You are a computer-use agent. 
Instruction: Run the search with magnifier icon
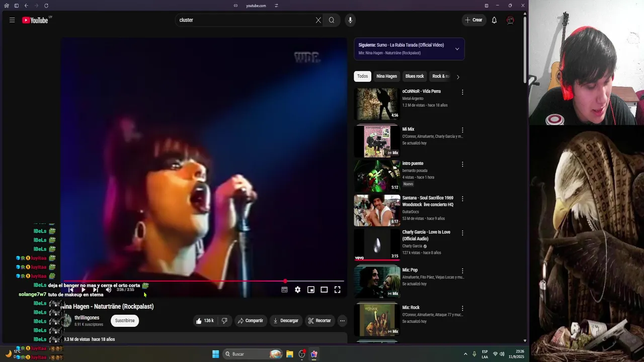pos(332,20)
